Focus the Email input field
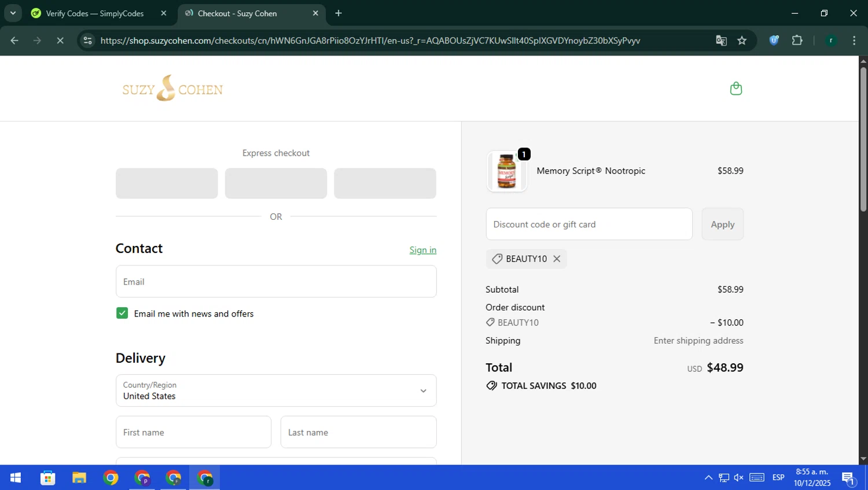868x490 pixels. pos(276,282)
